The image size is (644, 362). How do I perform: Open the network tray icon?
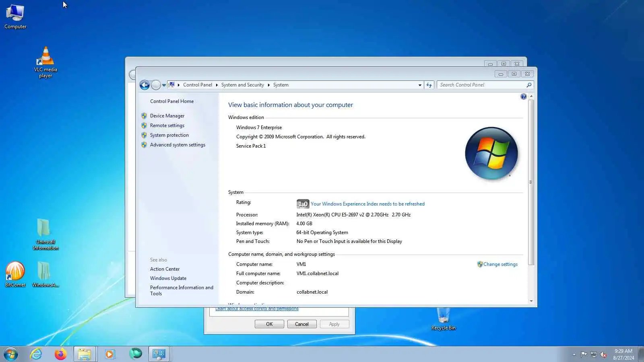coord(593,354)
